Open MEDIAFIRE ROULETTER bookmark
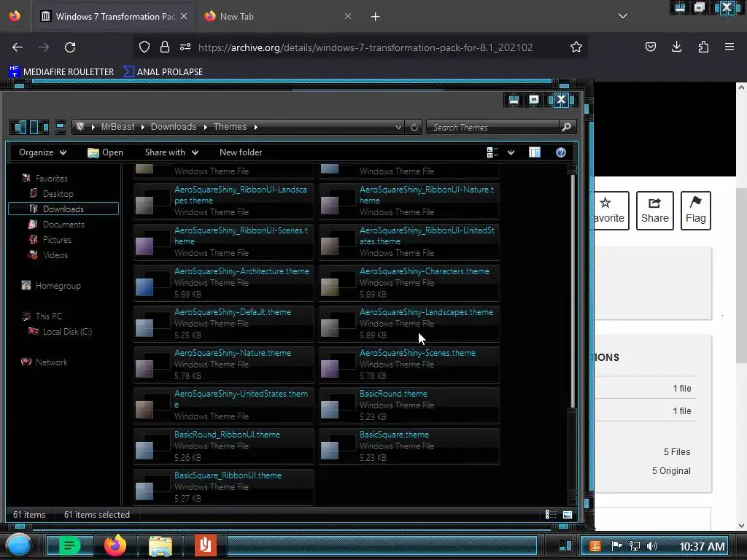Viewport: 747px width, 560px height. [61, 72]
